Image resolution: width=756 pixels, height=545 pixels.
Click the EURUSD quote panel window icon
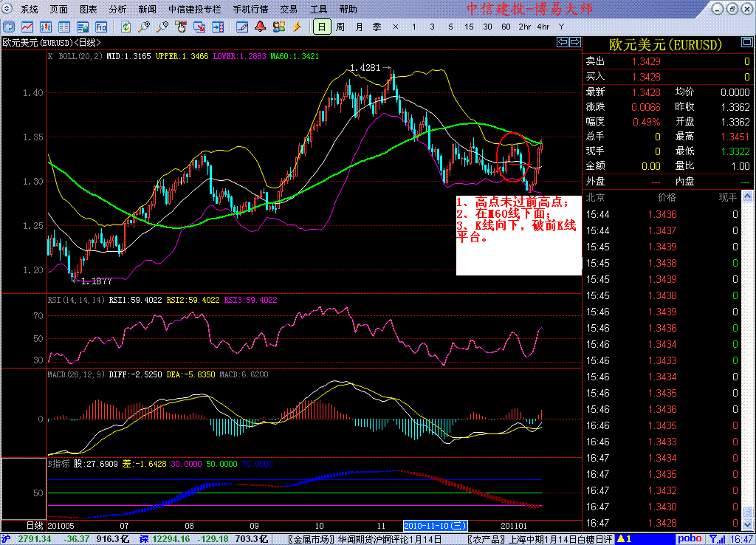[747, 42]
